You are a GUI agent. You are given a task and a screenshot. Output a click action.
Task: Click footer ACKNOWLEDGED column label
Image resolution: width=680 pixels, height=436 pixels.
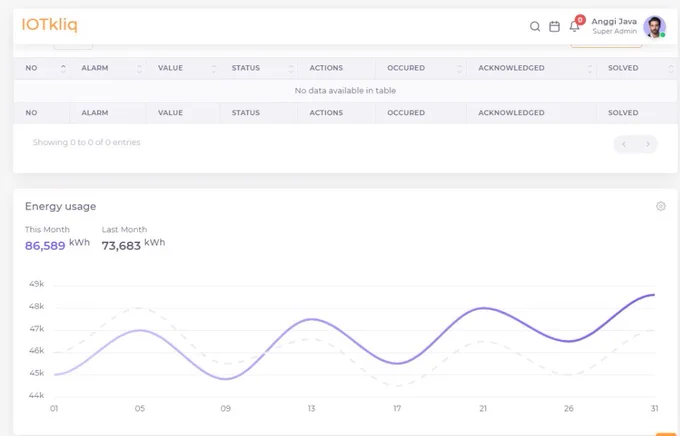pos(511,113)
